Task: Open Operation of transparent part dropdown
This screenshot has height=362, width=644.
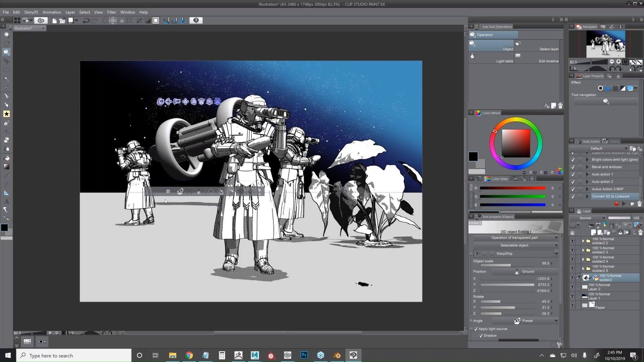Action: pyautogui.click(x=516, y=238)
